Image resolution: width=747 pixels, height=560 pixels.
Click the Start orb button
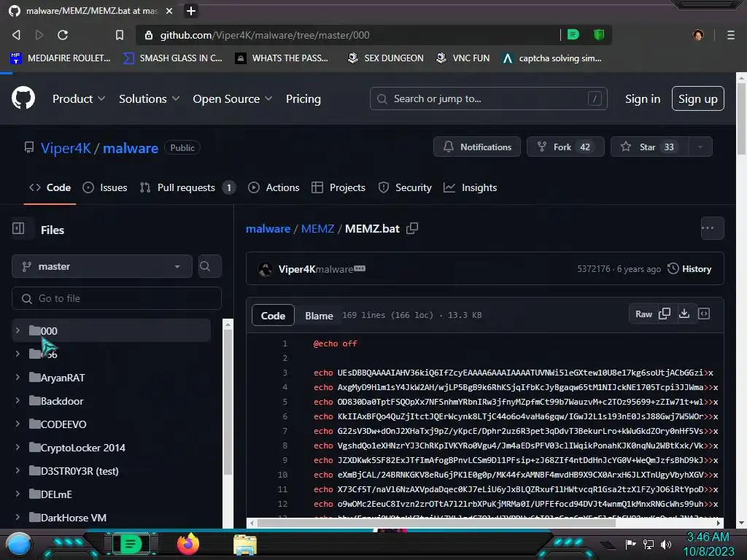(x=19, y=545)
